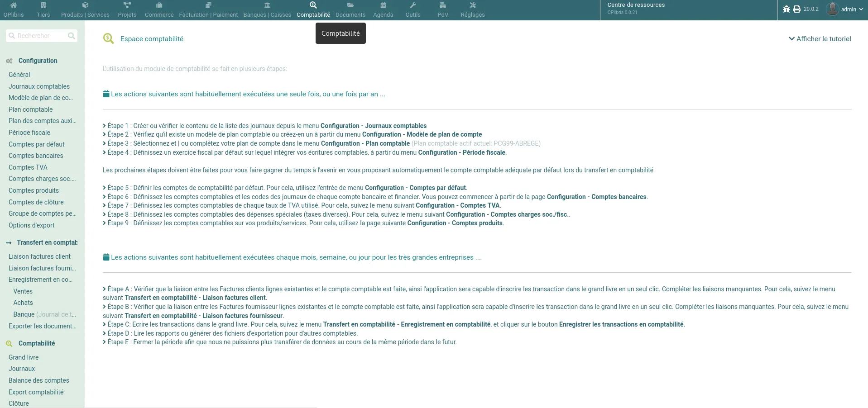Open Enregistrement en comptabilité entry

point(40,280)
